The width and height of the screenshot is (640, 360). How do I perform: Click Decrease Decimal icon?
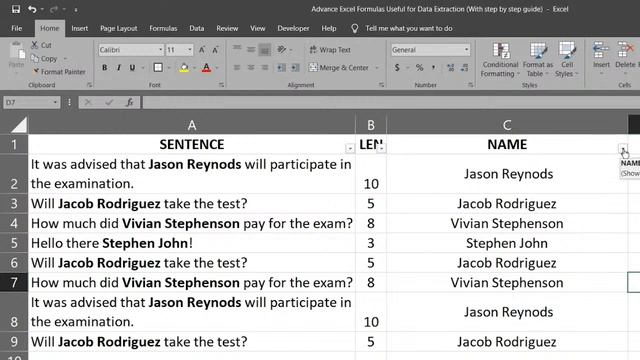click(464, 67)
